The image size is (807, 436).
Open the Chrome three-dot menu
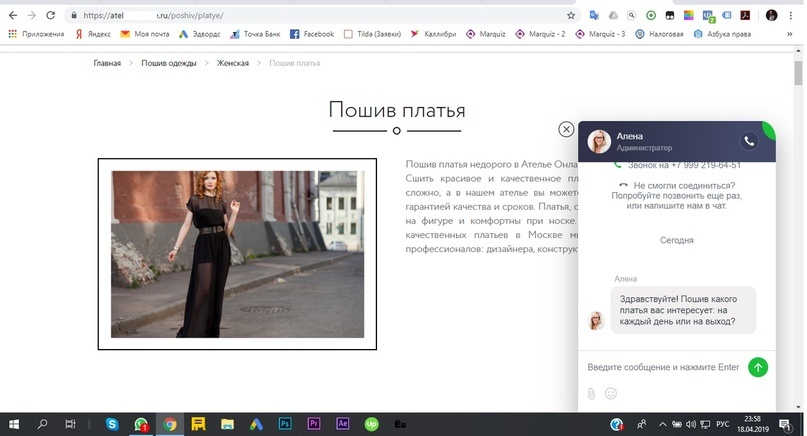791,15
